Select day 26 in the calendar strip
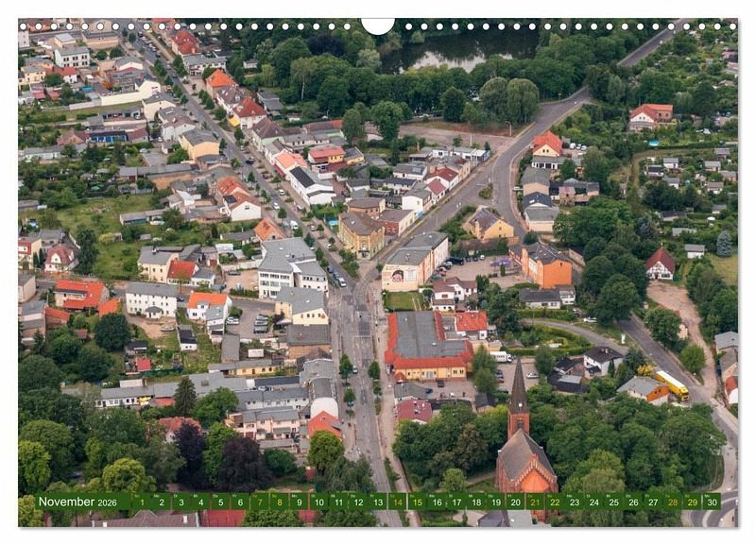This screenshot has height=545, width=756. 633,502
